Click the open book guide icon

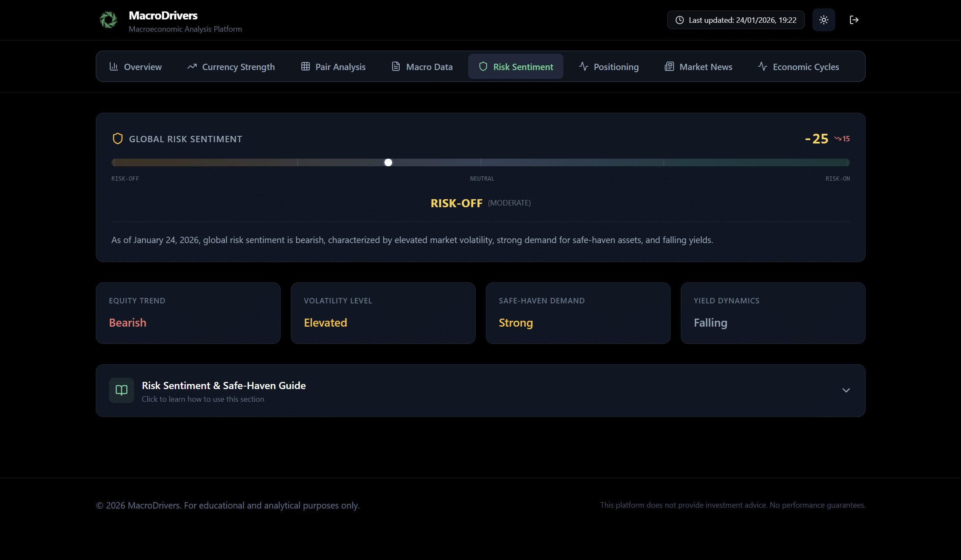[x=122, y=390]
